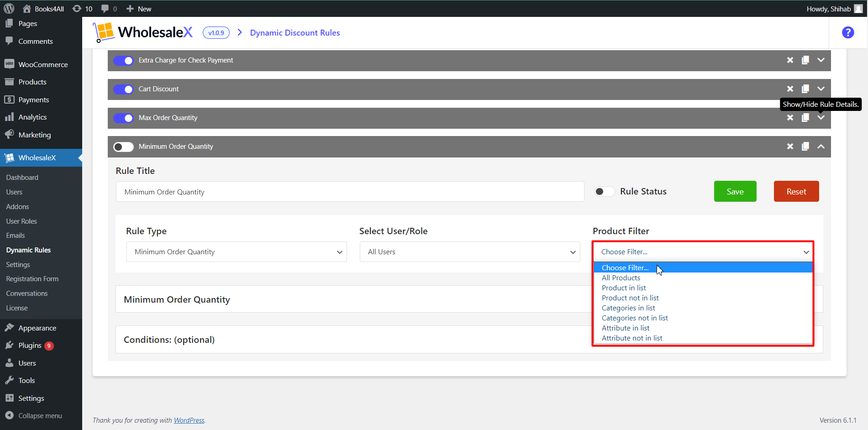Collapse the admin sidebar menu
The image size is (868, 430).
41,416
